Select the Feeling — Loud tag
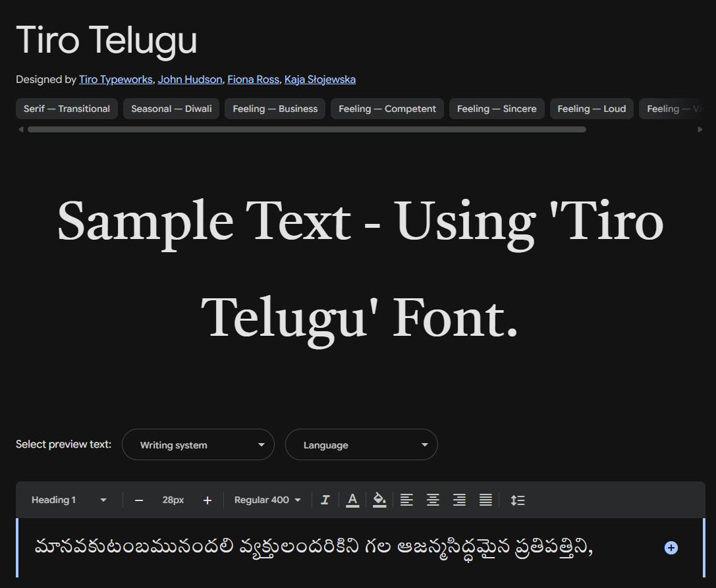The width and height of the screenshot is (716, 588). click(592, 109)
